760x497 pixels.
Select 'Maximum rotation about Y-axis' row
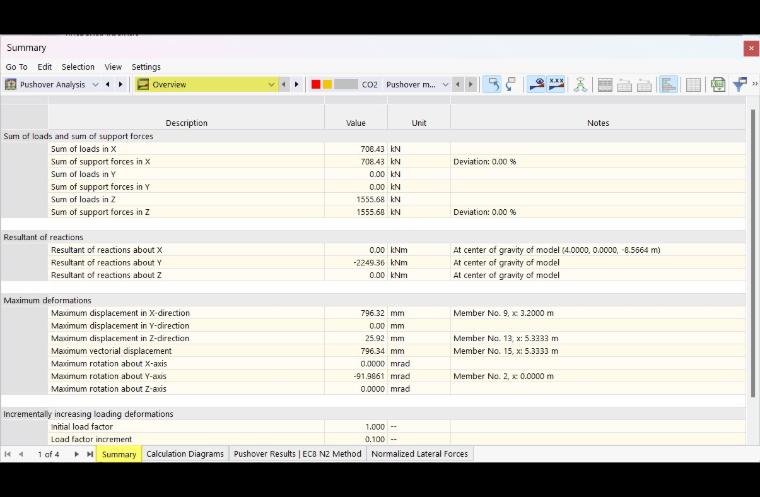point(373,376)
